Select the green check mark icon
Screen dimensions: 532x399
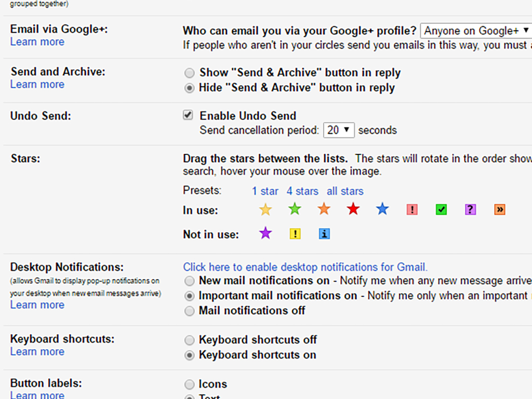tap(441, 210)
